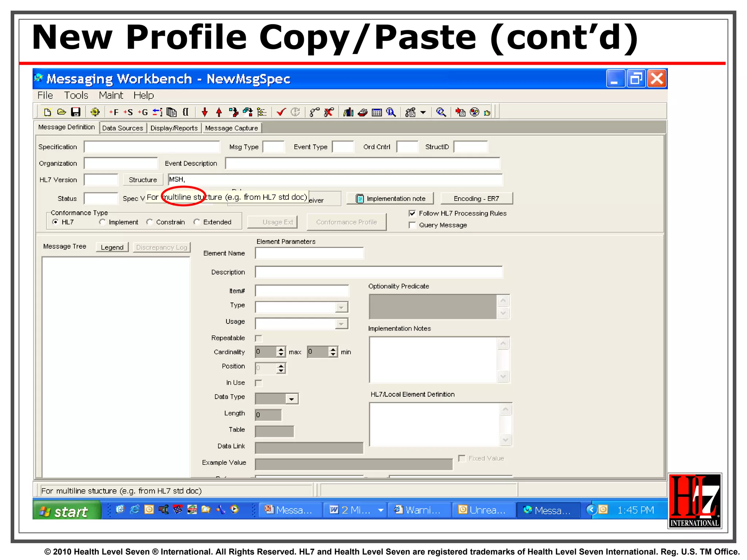The width and height of the screenshot is (747, 560).
Task: Click the red arrow import document icon
Action: pyautogui.click(x=460, y=112)
